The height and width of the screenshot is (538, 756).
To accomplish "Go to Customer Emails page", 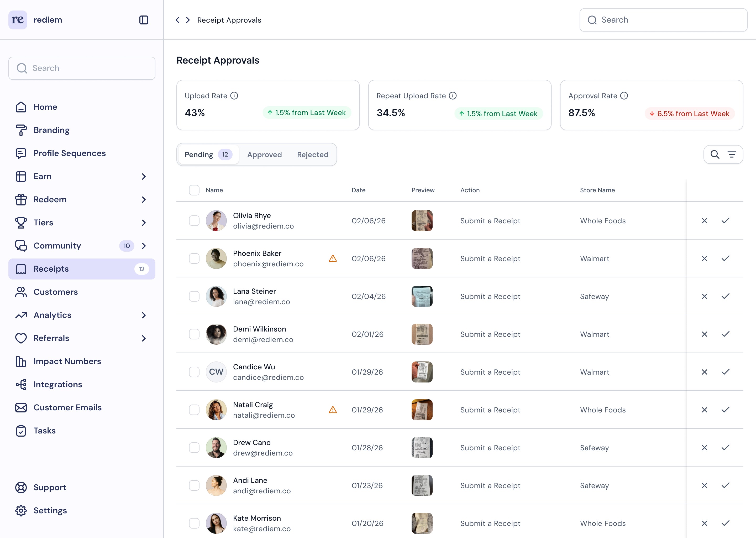I will pyautogui.click(x=67, y=407).
